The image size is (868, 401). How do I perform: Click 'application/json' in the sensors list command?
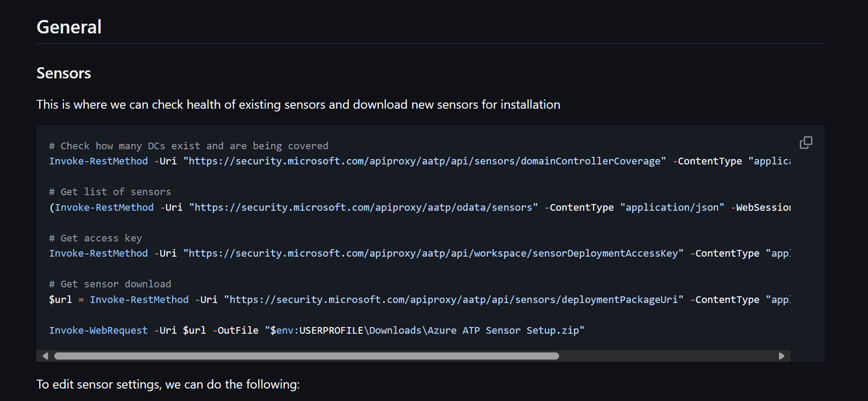point(673,207)
